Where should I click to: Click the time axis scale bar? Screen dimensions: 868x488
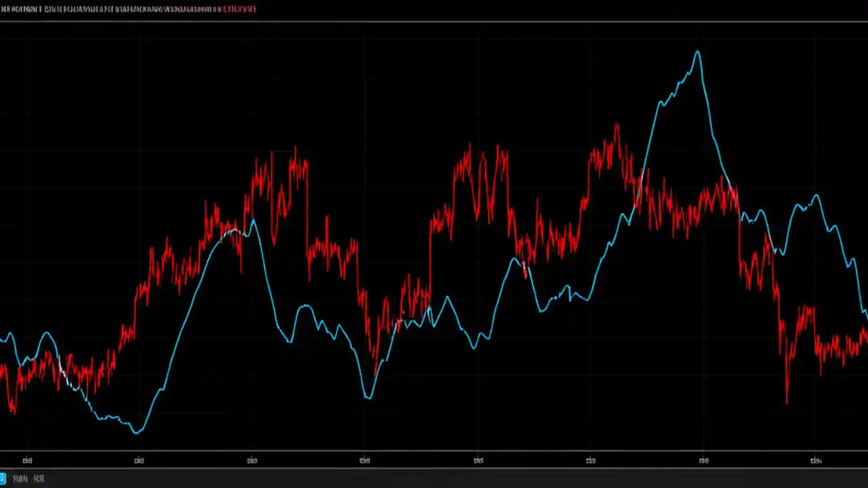[x=434, y=460]
